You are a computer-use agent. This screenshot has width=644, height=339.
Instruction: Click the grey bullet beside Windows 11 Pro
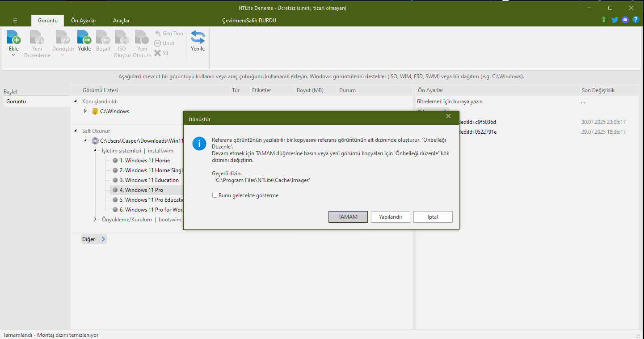pyautogui.click(x=115, y=190)
